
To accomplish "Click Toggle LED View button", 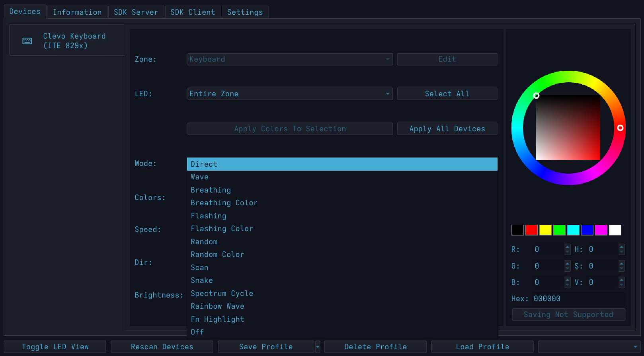I will point(55,347).
